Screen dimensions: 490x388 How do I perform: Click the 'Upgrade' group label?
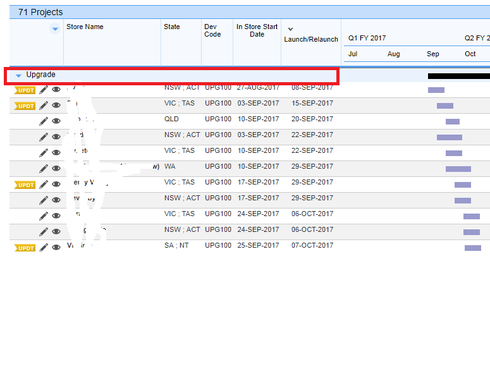(41, 74)
